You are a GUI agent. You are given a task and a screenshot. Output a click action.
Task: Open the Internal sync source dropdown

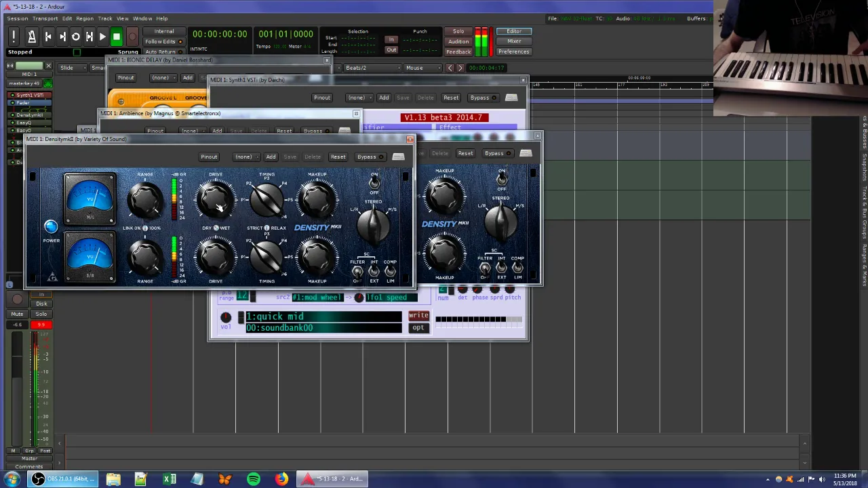pos(163,31)
